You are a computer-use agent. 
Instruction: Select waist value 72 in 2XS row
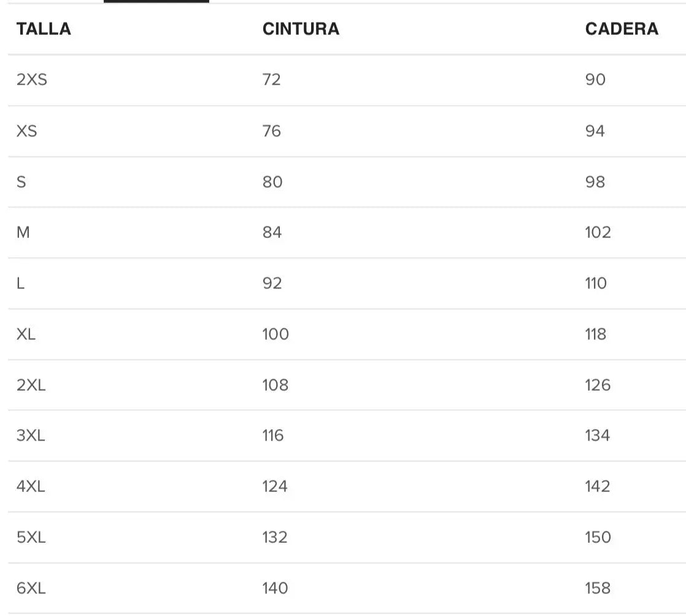pos(271,80)
